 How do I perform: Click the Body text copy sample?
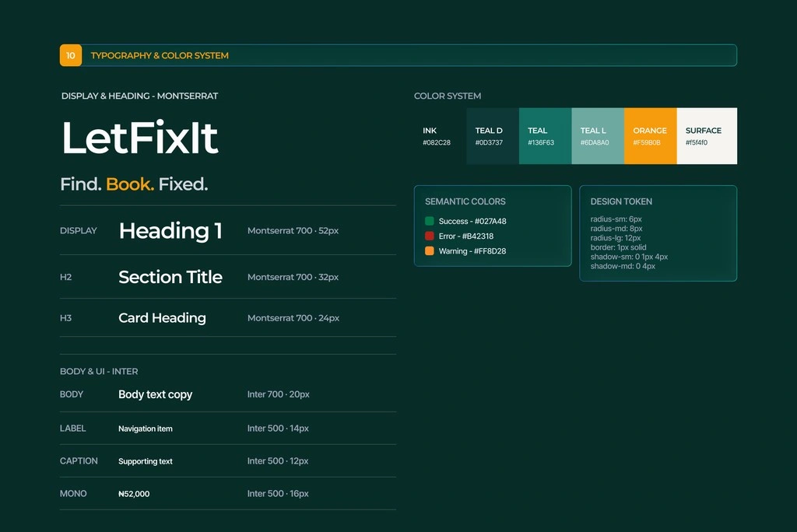tap(156, 394)
